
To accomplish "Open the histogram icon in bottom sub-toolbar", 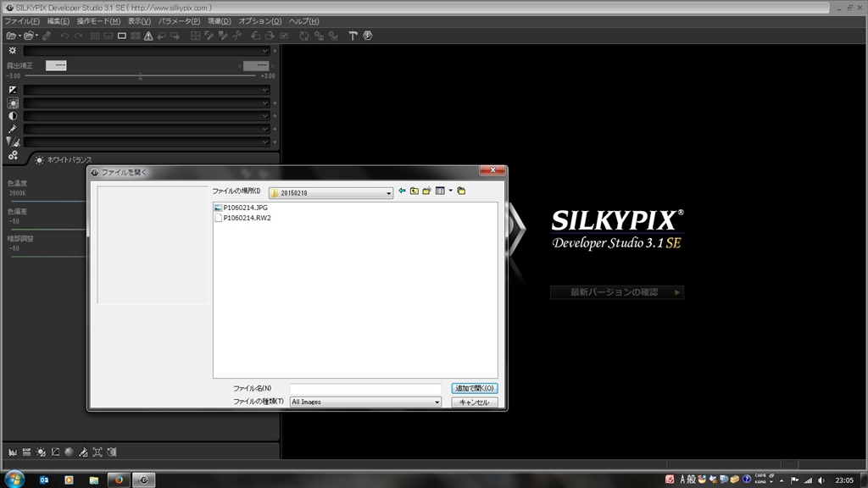I will 12,452.
